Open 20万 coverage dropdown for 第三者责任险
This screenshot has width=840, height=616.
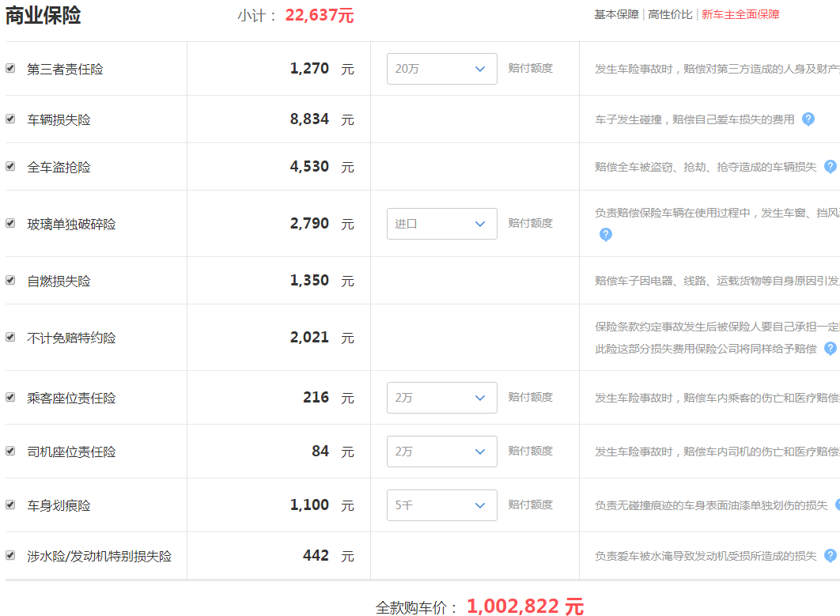point(442,69)
